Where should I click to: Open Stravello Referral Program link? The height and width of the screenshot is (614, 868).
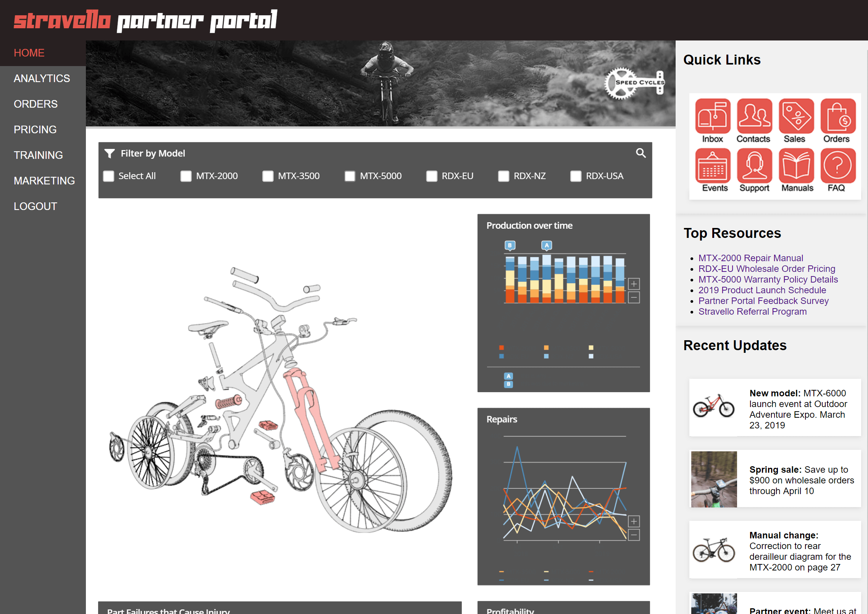(x=752, y=312)
